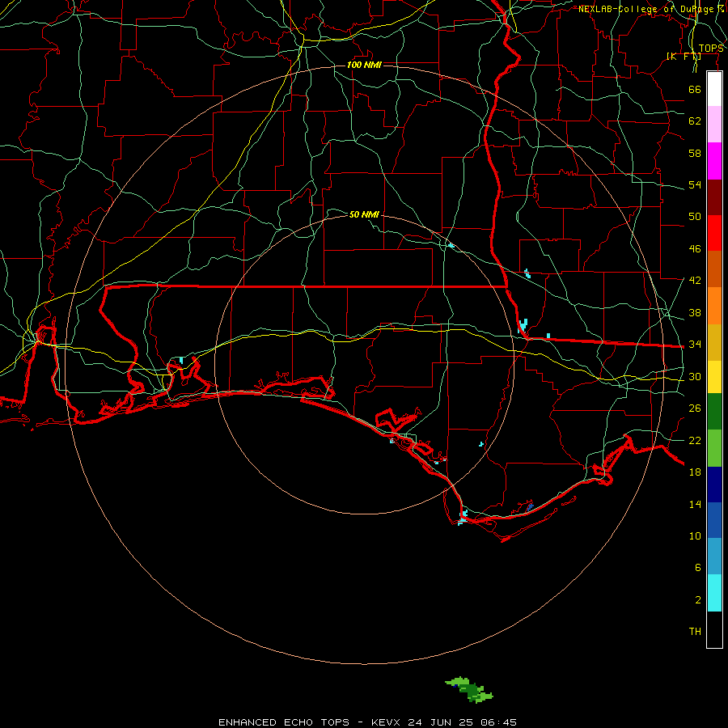
Task: Click the '10' legend value
Action: click(695, 535)
